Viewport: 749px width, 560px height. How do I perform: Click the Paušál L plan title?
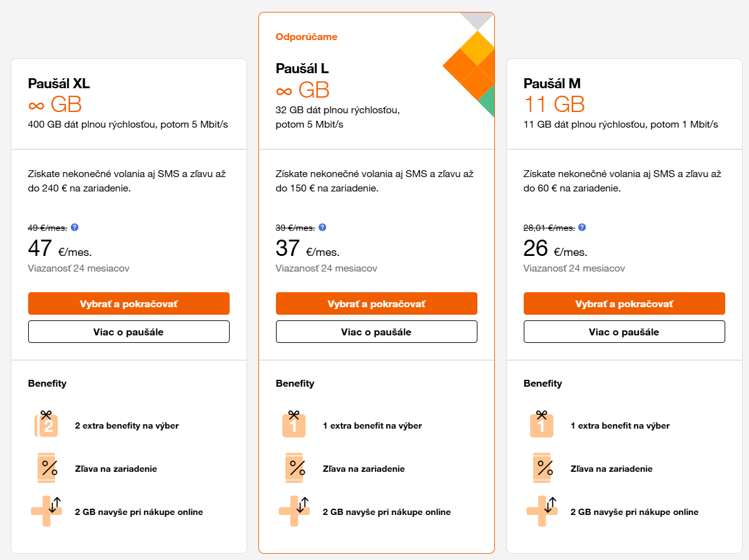302,69
